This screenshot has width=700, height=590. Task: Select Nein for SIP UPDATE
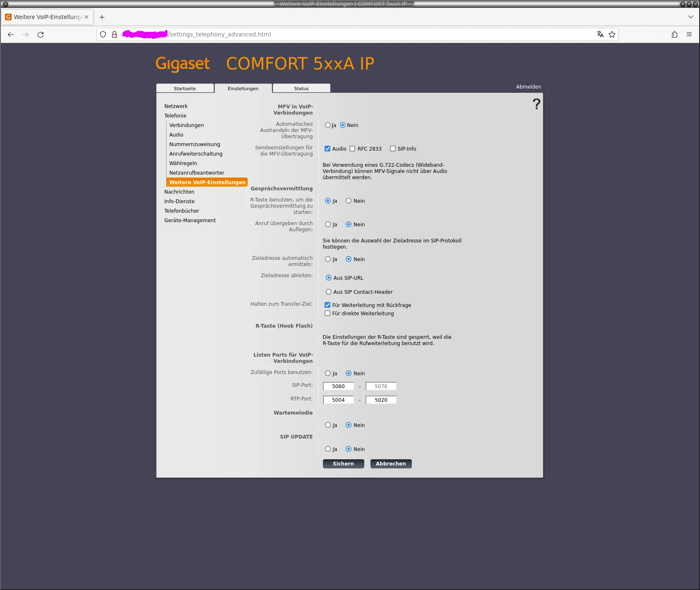(x=349, y=449)
